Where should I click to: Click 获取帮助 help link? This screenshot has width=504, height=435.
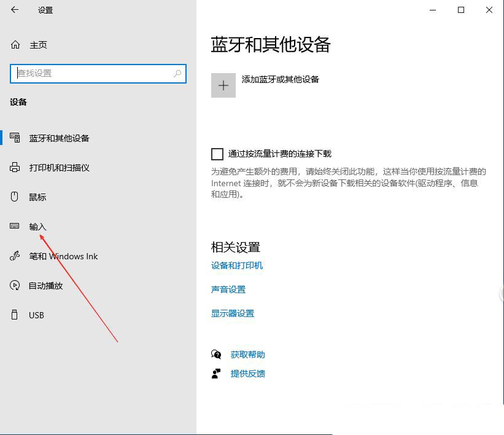pos(247,355)
